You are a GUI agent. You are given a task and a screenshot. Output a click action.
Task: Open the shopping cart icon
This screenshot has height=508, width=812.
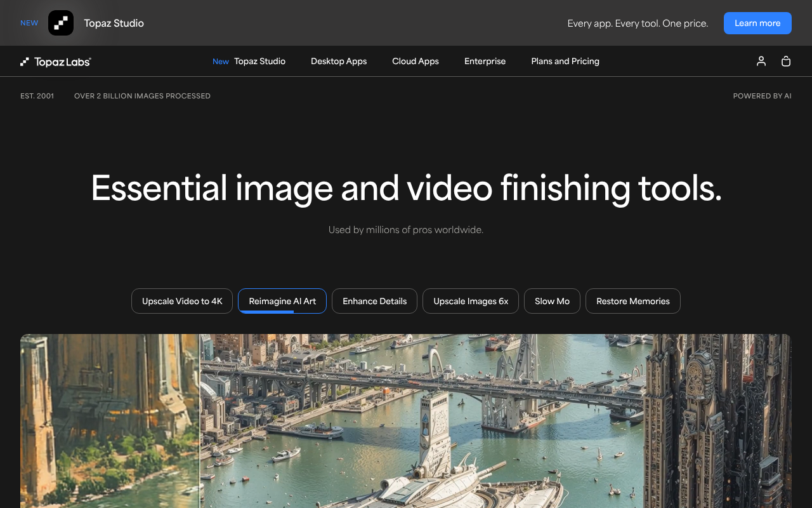click(x=785, y=61)
